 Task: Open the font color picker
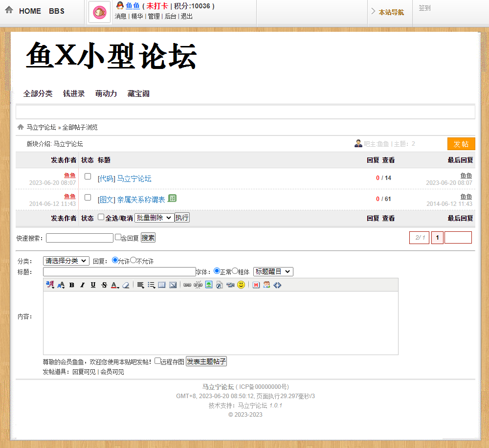[115, 285]
